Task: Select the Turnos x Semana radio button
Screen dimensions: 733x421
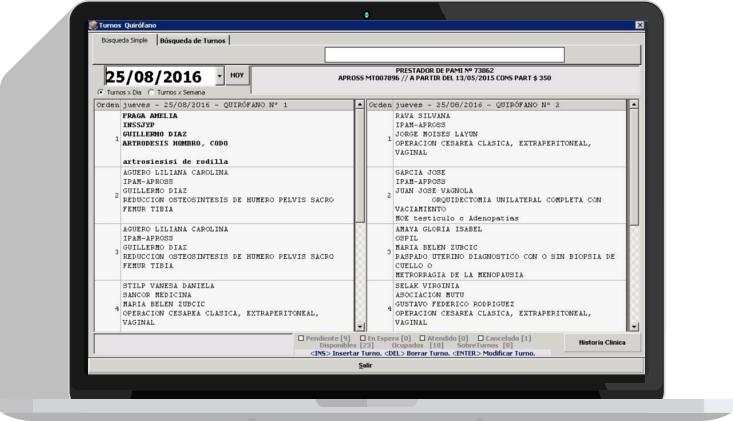Action: pos(151,92)
